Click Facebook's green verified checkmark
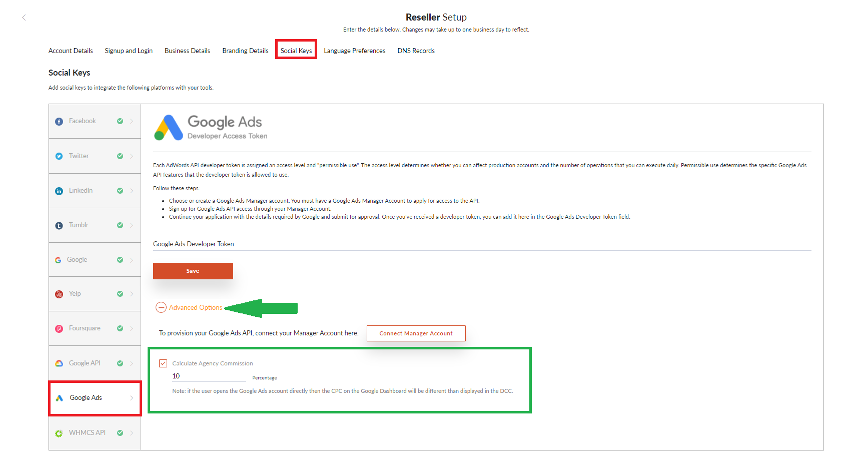Screen dimensions: 868x455 120,121
